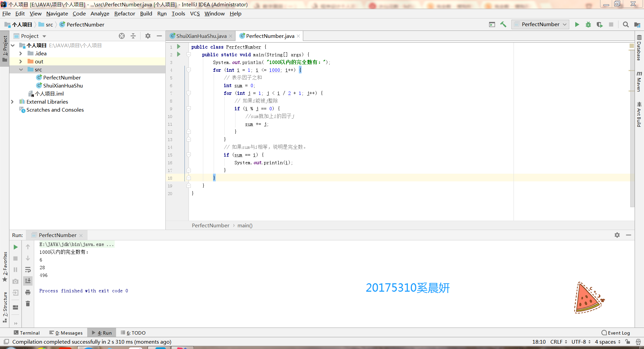The height and width of the screenshot is (349, 644).
Task: Collapse the 个人项目 root node
Action: click(13, 45)
